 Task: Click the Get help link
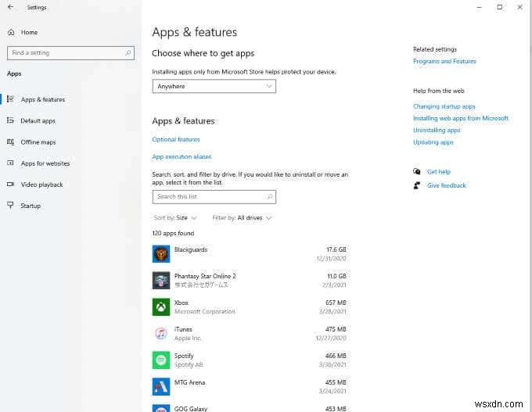point(439,172)
